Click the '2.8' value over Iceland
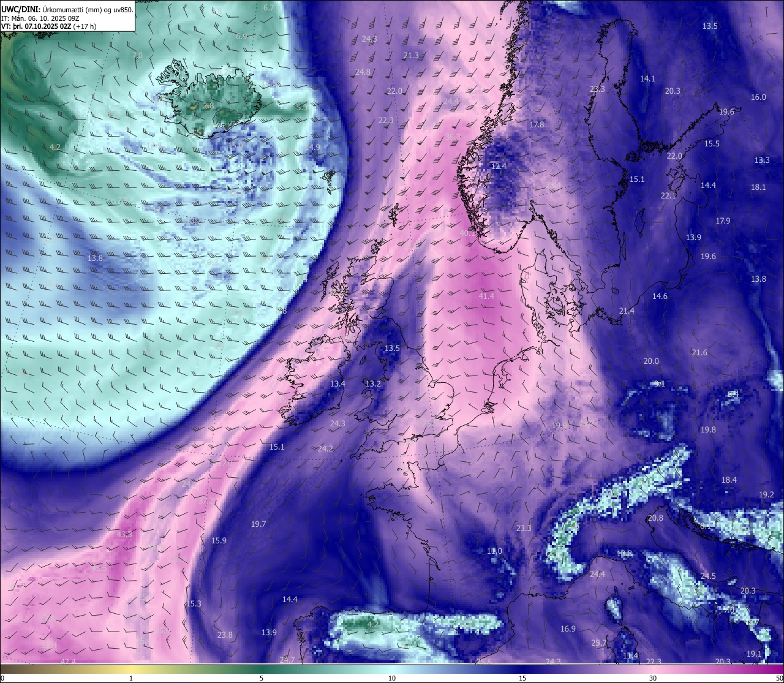This screenshot has width=784, height=683. [x=208, y=106]
